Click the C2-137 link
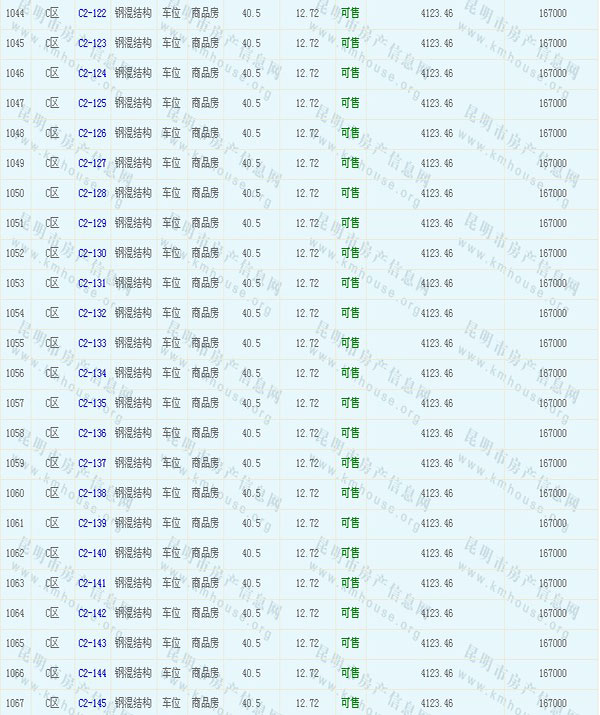 click(x=92, y=464)
